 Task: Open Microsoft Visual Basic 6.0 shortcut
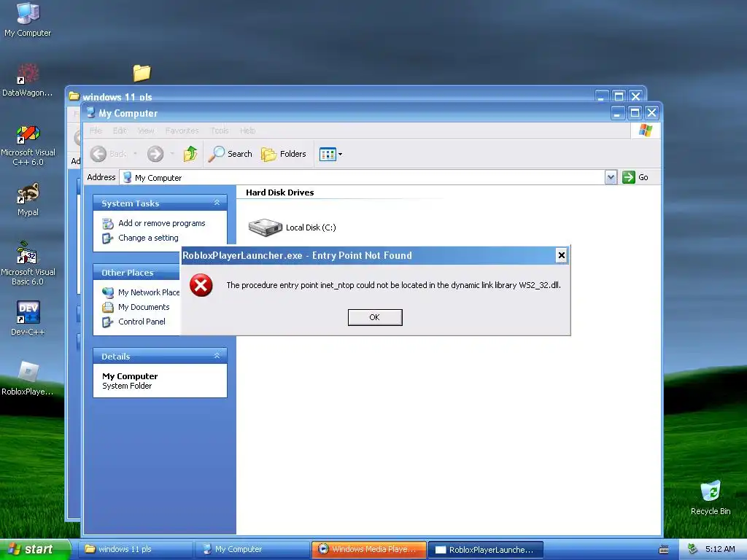[28, 263]
